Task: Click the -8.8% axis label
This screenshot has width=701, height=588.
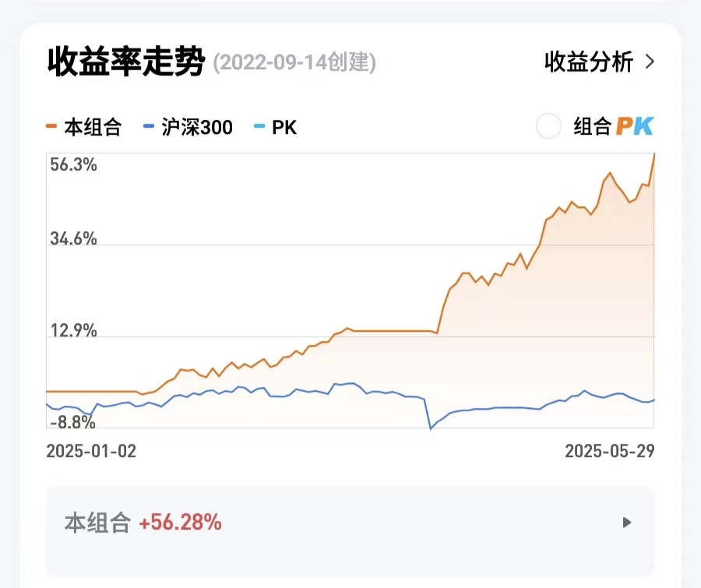Action: tap(72, 423)
